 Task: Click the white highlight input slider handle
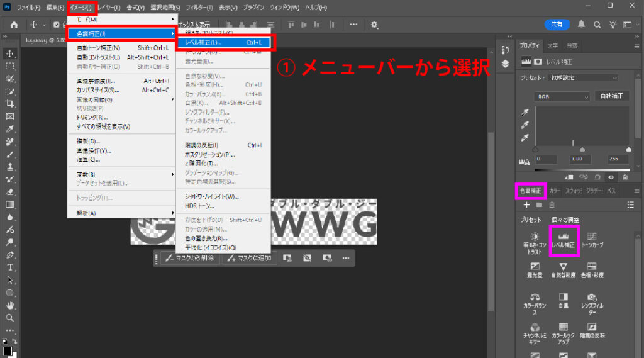(628, 149)
